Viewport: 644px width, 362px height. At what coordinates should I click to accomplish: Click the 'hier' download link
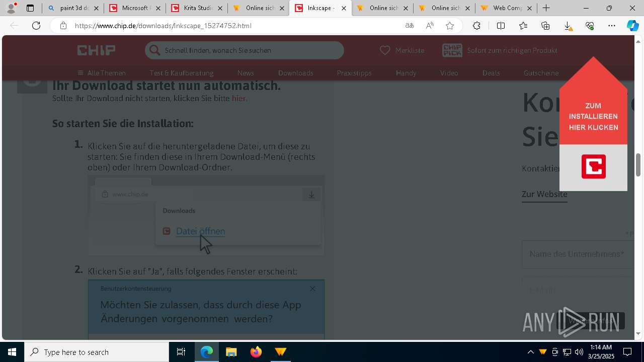(238, 99)
